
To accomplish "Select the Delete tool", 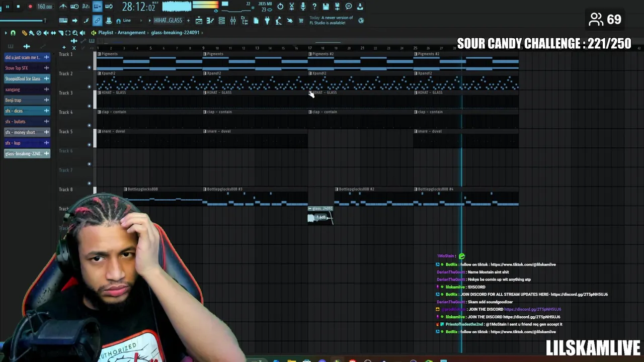I will 39,33.
